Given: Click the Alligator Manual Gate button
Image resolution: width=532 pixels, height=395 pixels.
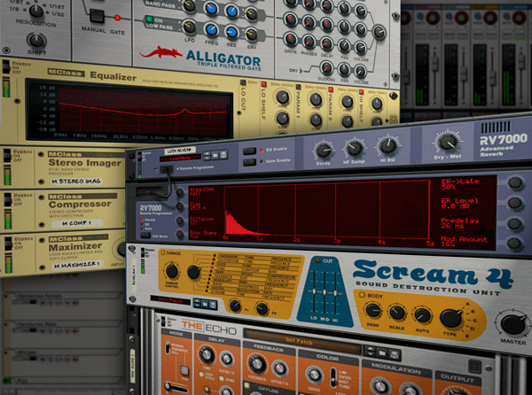Looking at the screenshot, I should click(x=97, y=16).
